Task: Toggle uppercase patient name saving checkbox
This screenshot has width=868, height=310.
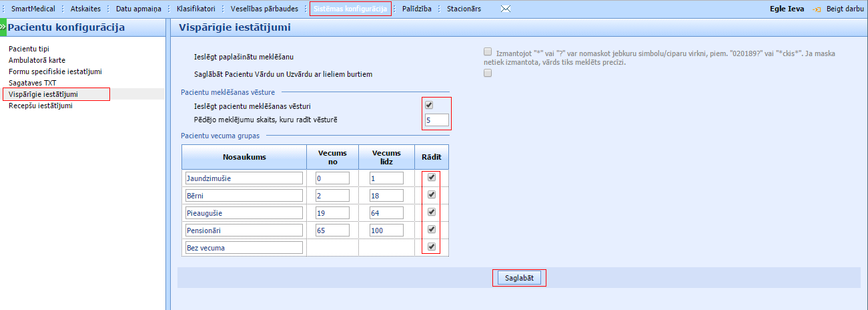Action: click(x=488, y=73)
